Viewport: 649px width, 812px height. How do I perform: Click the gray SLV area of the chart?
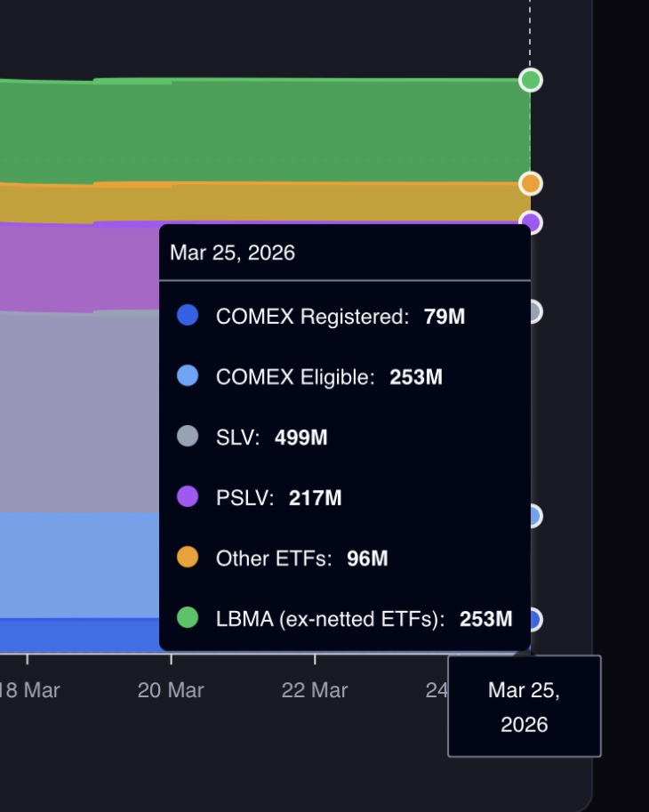tap(80, 409)
